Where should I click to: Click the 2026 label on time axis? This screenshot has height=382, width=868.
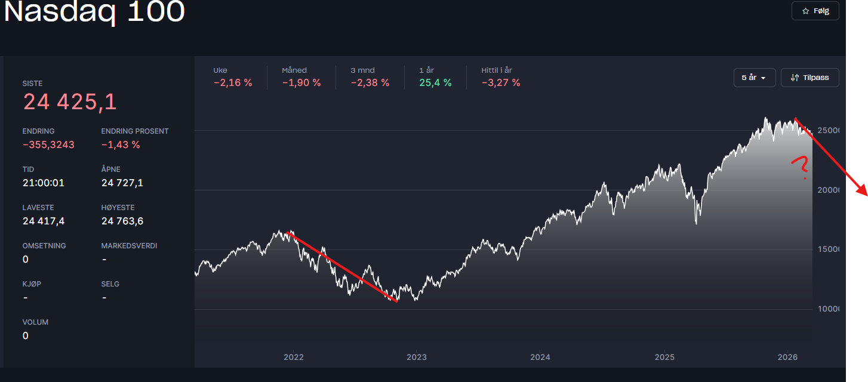point(787,358)
